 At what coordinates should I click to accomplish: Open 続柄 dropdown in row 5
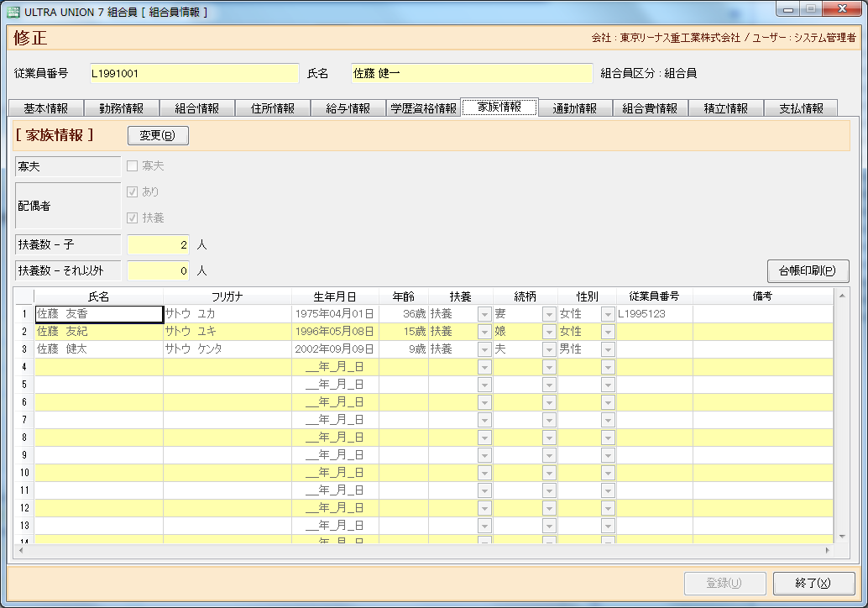click(x=549, y=385)
